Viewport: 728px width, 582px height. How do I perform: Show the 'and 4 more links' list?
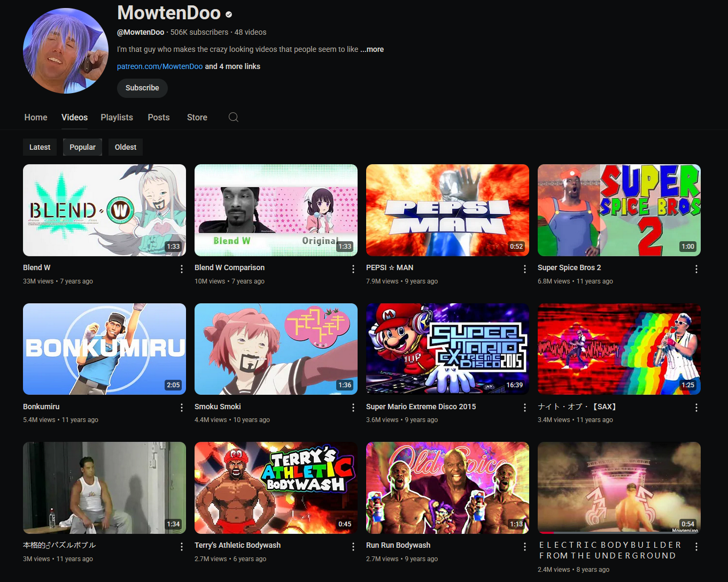click(233, 66)
